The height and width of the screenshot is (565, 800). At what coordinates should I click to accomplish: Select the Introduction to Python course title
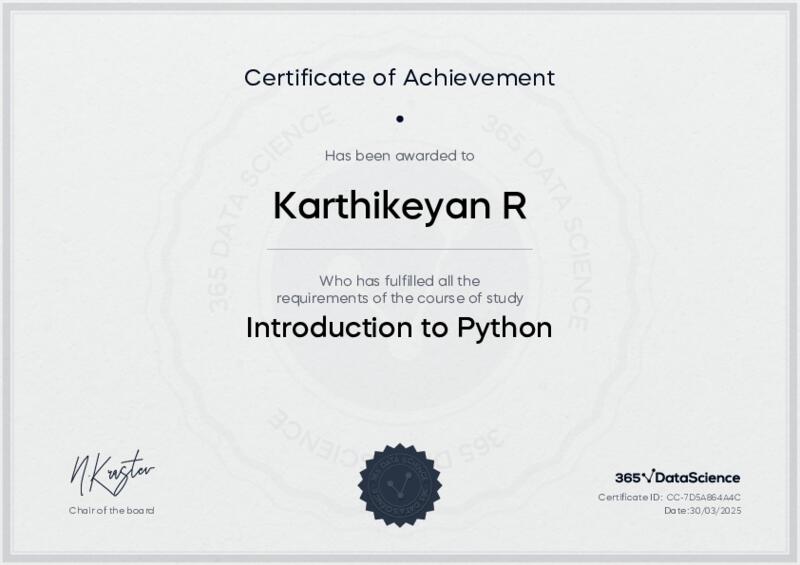tap(399, 328)
